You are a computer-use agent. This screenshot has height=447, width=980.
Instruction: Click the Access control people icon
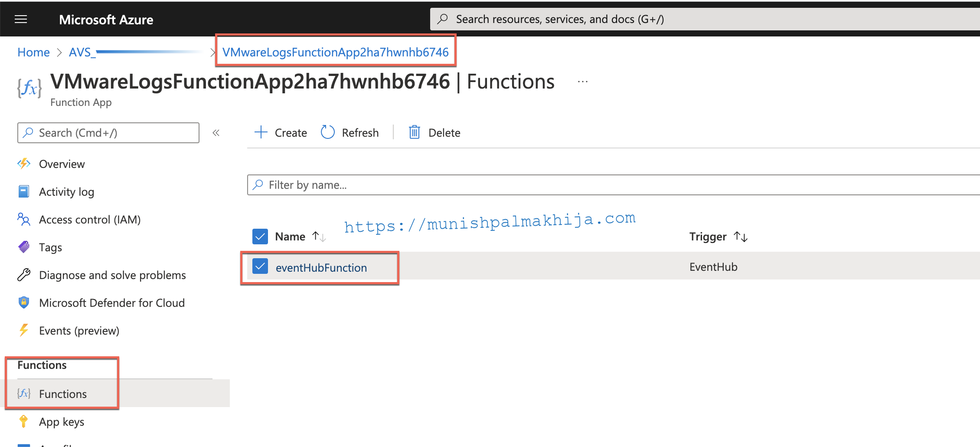click(x=24, y=219)
